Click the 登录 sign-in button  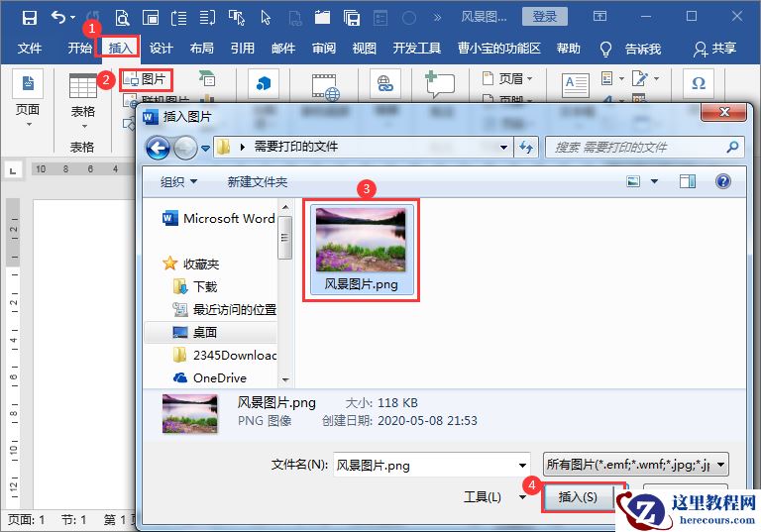[x=545, y=17]
